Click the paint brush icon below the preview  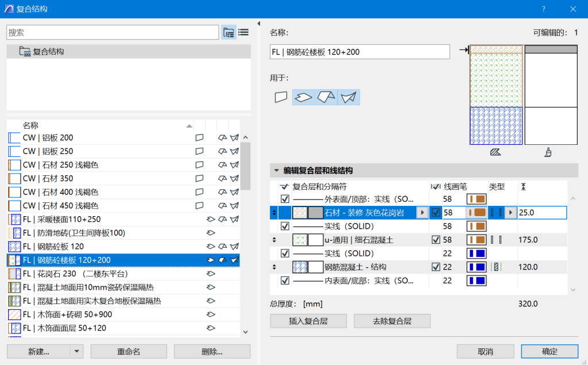[548, 152]
